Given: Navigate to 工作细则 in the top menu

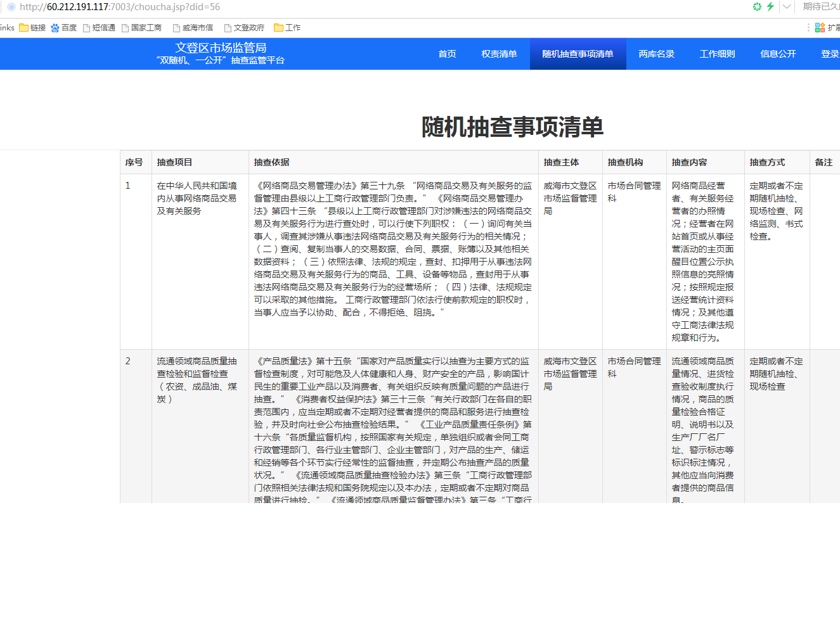Looking at the screenshot, I should click(x=717, y=54).
